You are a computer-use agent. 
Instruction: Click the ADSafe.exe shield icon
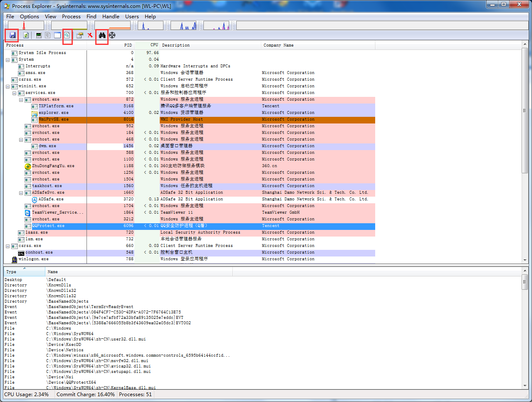[35, 199]
